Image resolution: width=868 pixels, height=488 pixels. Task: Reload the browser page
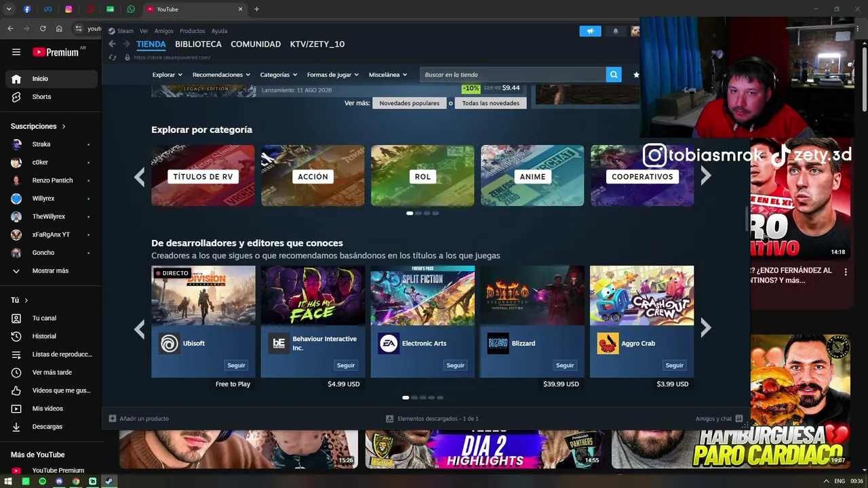[x=43, y=28]
